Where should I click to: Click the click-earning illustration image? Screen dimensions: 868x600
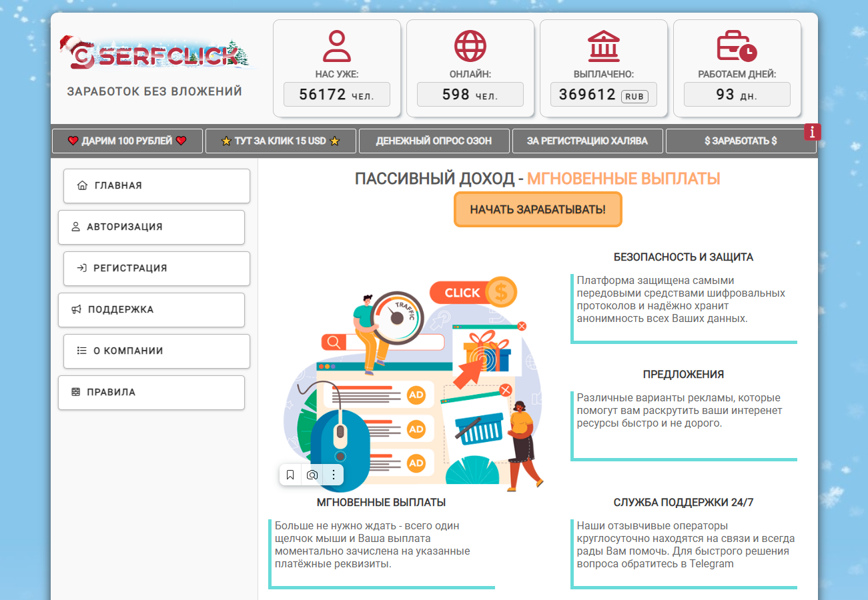pyautogui.click(x=414, y=383)
